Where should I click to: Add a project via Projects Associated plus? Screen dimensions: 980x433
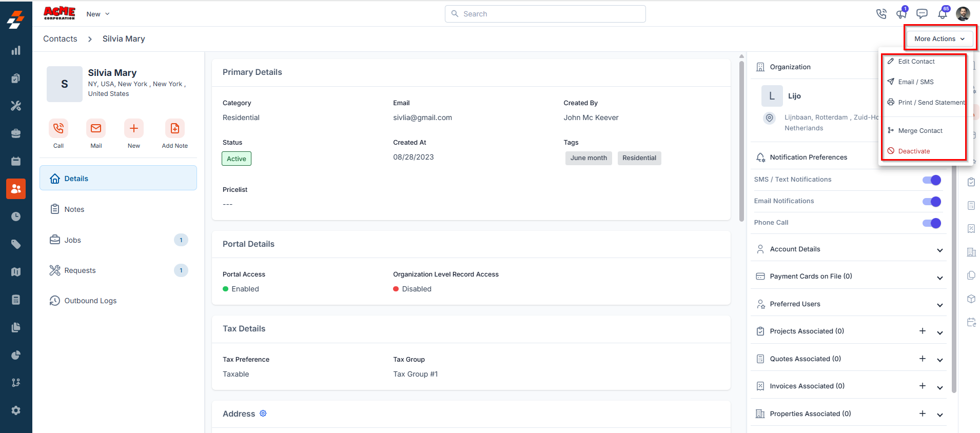[923, 331]
